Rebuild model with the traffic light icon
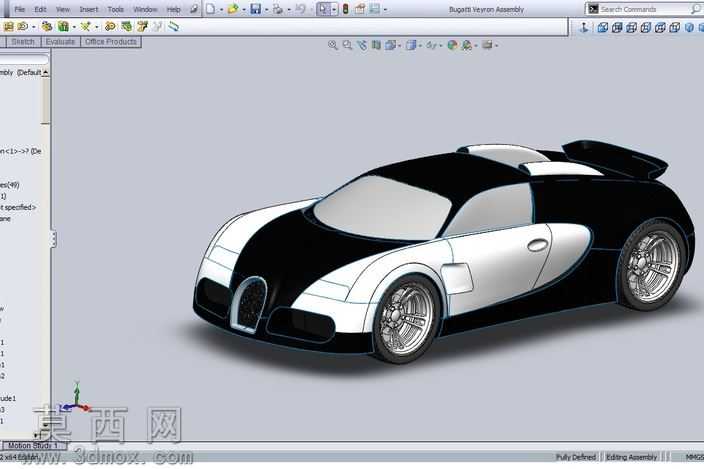The width and height of the screenshot is (704, 469). pos(345,9)
